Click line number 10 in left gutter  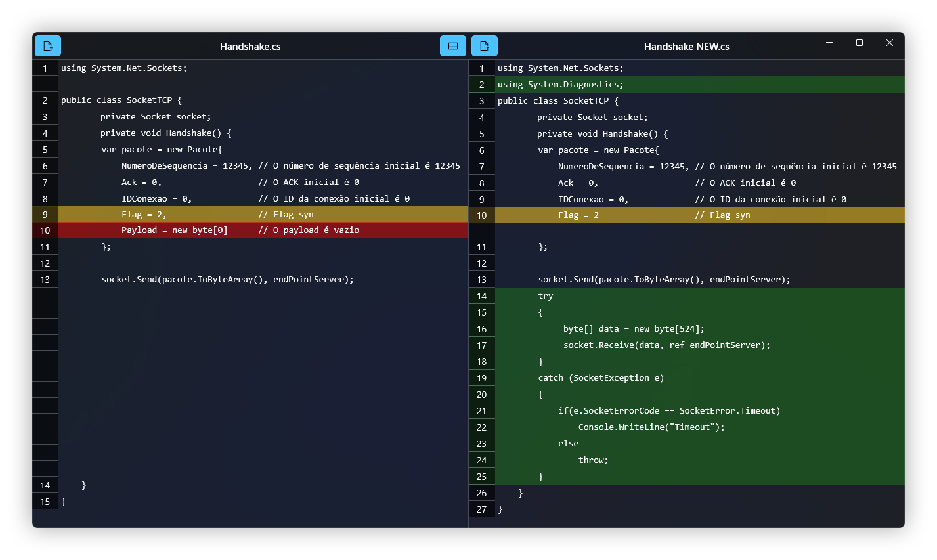[45, 230]
